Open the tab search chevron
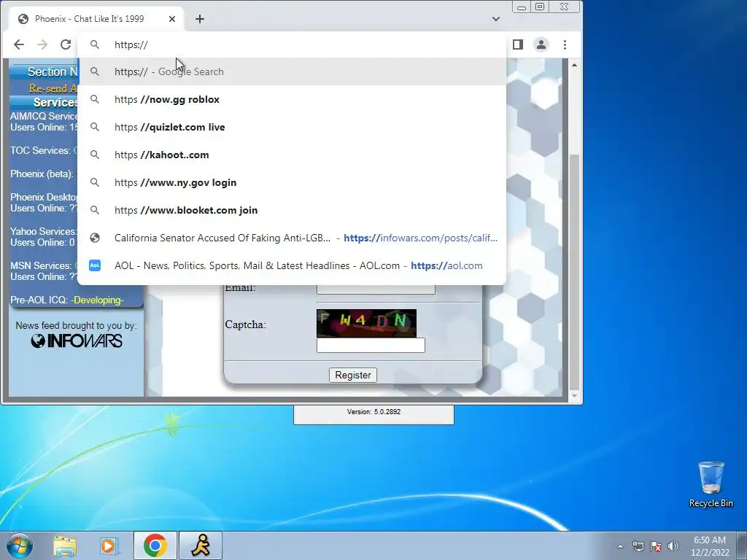Viewport: 747px width, 560px height. (x=496, y=19)
